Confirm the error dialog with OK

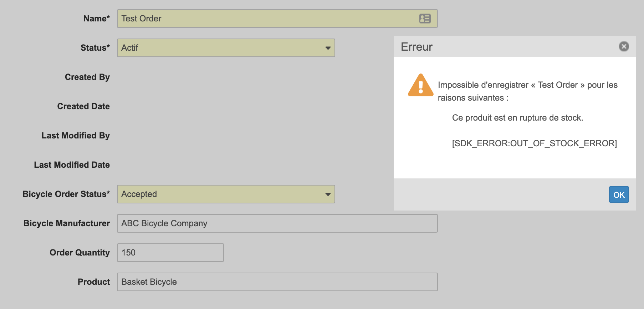click(619, 194)
